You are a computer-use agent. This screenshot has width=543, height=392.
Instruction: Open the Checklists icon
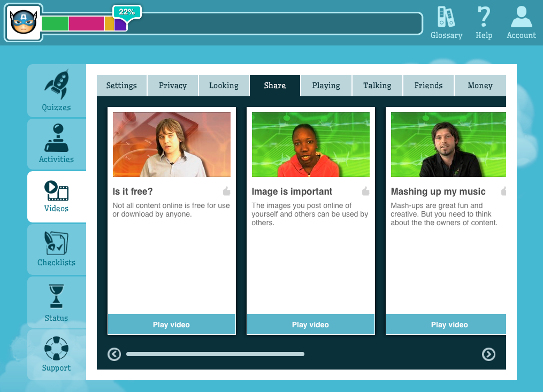[57, 243]
